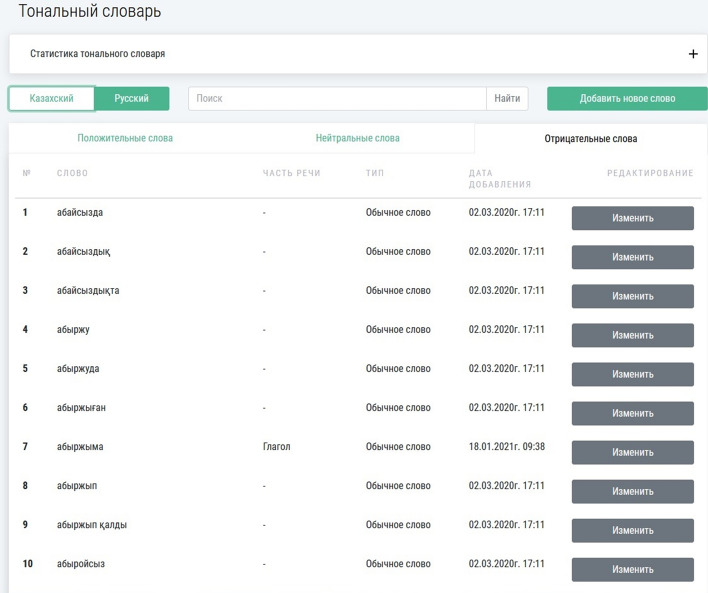Edit the entry абыржып қалды
The height and width of the screenshot is (593, 708).
pyautogui.click(x=632, y=530)
